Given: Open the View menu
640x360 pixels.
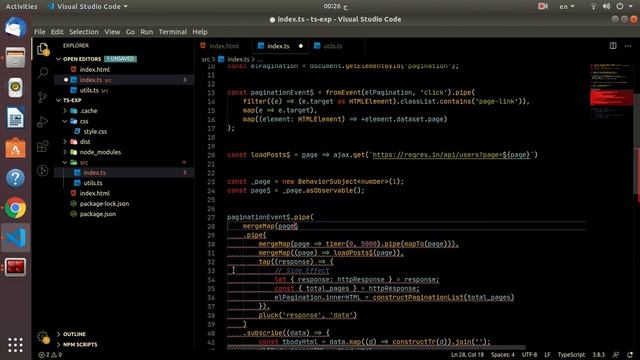Looking at the screenshot, I should pyautogui.click(x=112, y=31).
